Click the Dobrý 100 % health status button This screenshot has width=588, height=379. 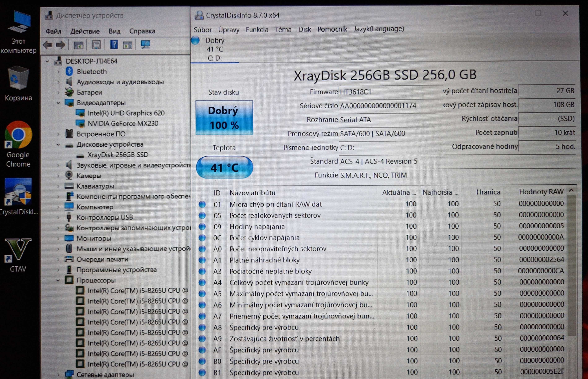coord(224,118)
